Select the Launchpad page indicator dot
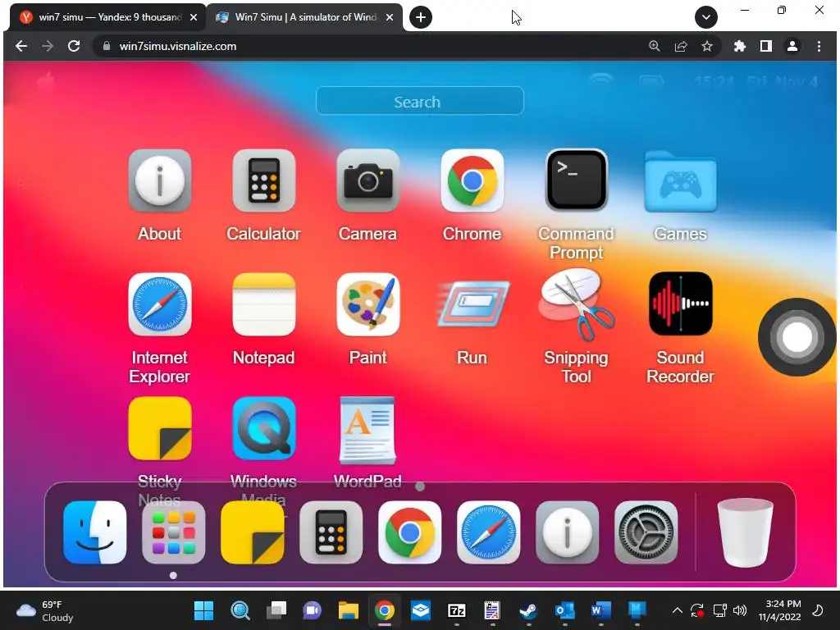This screenshot has height=630, width=840. (420, 486)
